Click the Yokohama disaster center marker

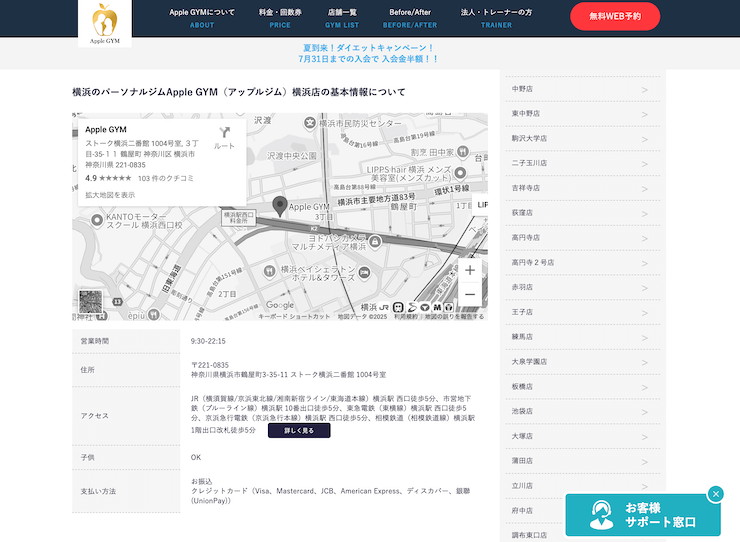tap(310, 123)
